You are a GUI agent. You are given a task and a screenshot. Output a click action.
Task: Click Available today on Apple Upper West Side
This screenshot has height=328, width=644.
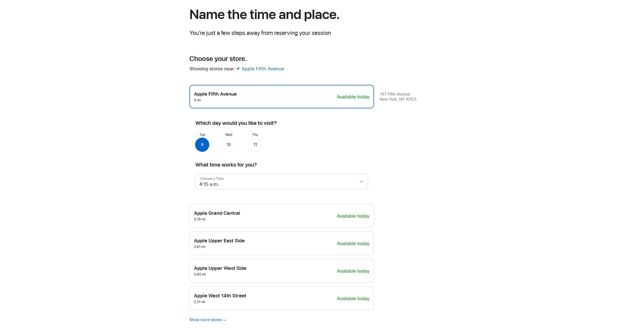353,271
